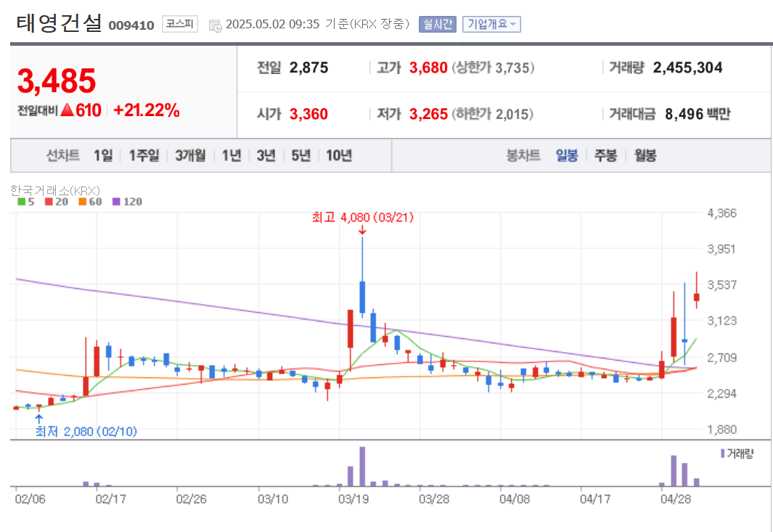Select the 10년 line chart tab
This screenshot has width=773, height=532.
[339, 156]
